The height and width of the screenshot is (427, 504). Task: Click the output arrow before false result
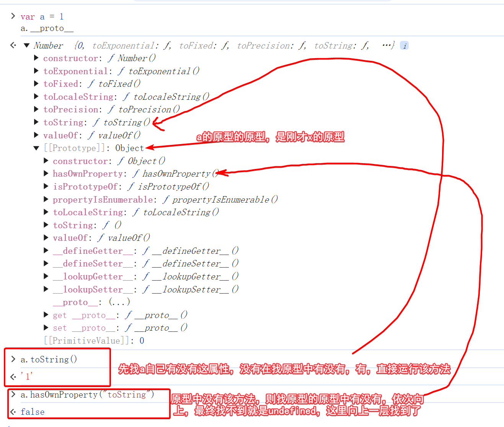pyautogui.click(x=13, y=412)
